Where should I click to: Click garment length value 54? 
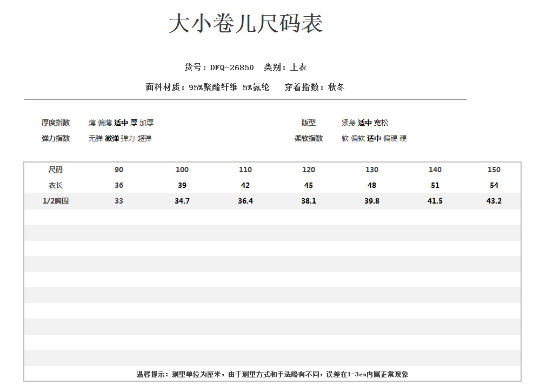pos(494,185)
